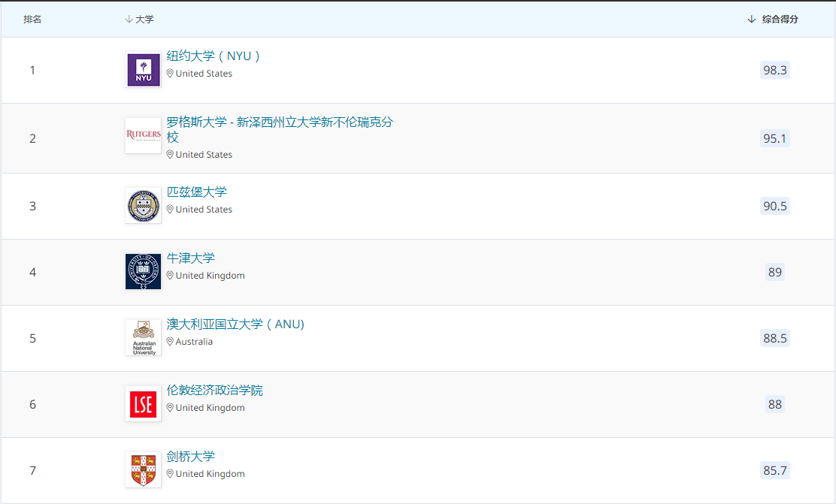Click the Rutgers university logo

[143, 136]
